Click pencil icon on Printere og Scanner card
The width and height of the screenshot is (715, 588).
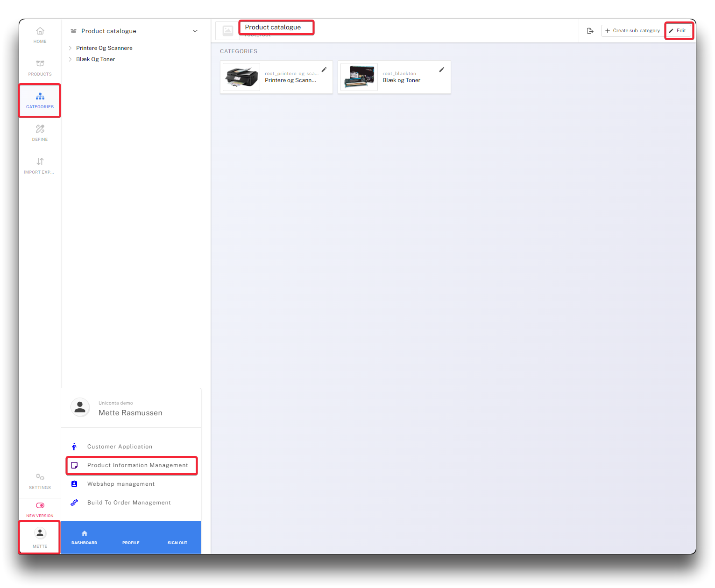point(324,70)
